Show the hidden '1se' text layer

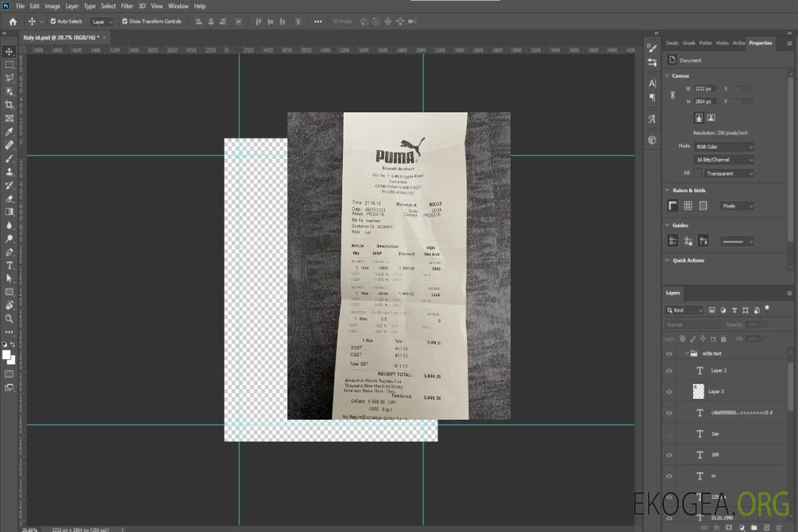tap(669, 434)
